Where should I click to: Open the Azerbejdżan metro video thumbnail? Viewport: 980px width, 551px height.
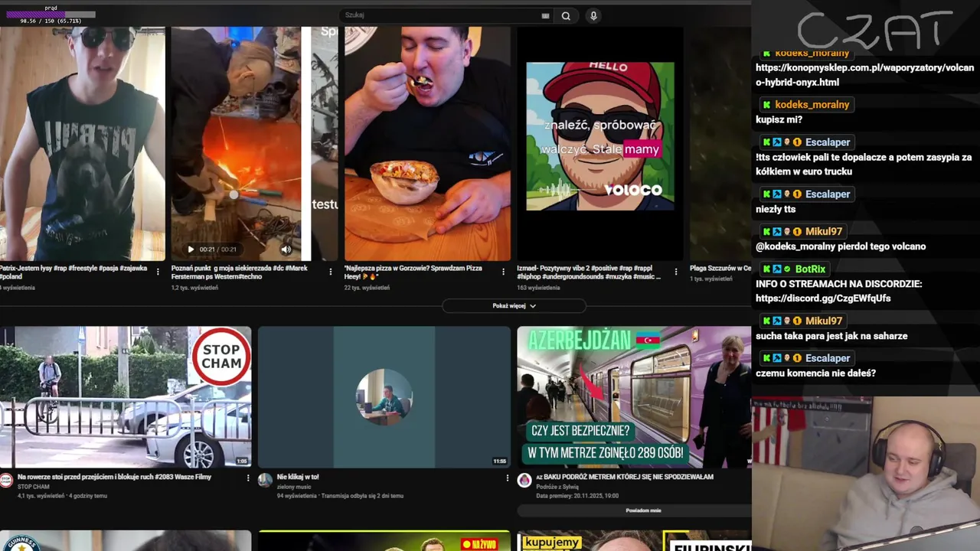[634, 397]
